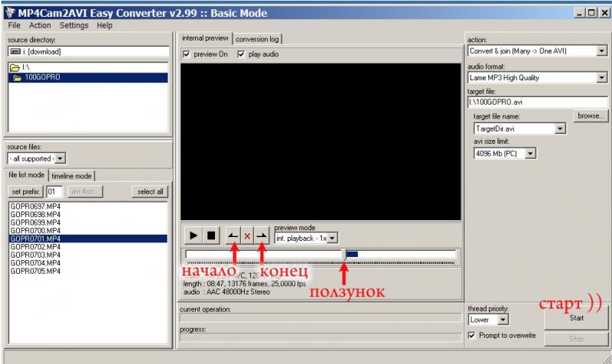
Task: Select file GOPR0701.MP4
Action: [x=88, y=239]
